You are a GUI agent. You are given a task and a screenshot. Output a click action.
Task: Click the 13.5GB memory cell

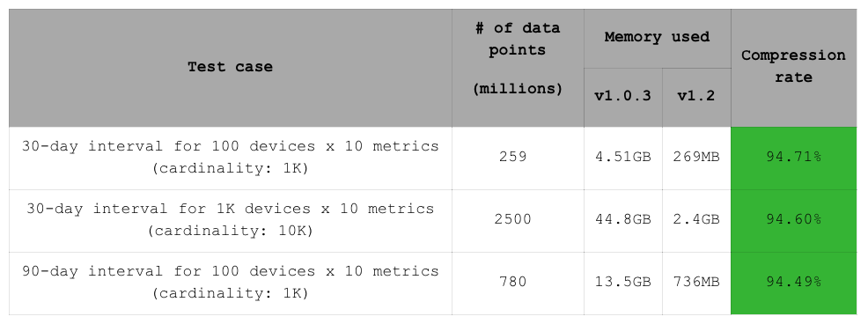tap(622, 283)
